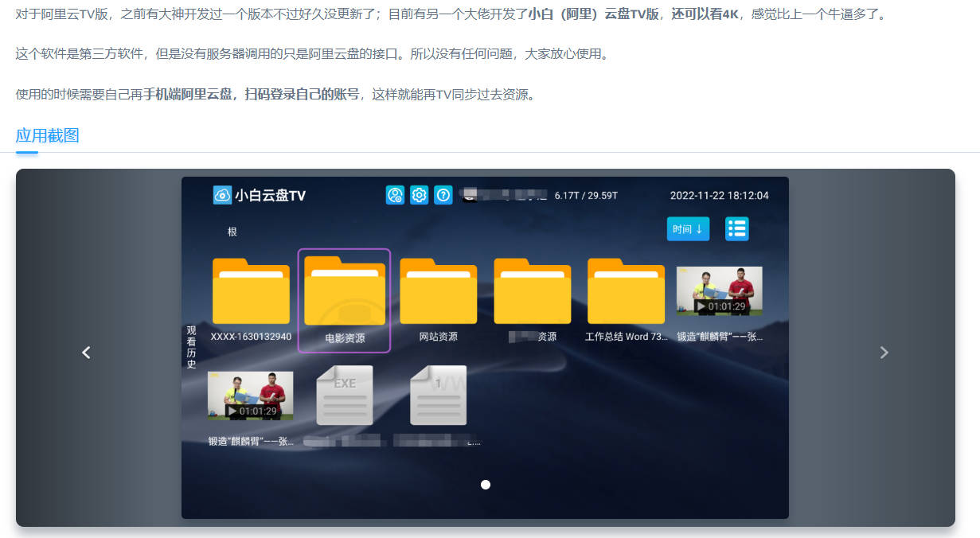The width and height of the screenshot is (980, 538).
Task: Advance carousel with right chevron
Action: pyautogui.click(x=884, y=353)
